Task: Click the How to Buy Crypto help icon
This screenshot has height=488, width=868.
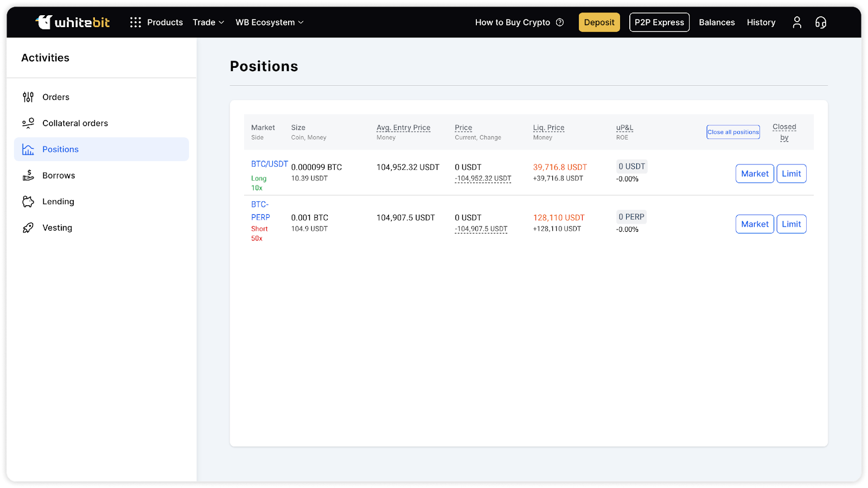Action: pos(560,22)
